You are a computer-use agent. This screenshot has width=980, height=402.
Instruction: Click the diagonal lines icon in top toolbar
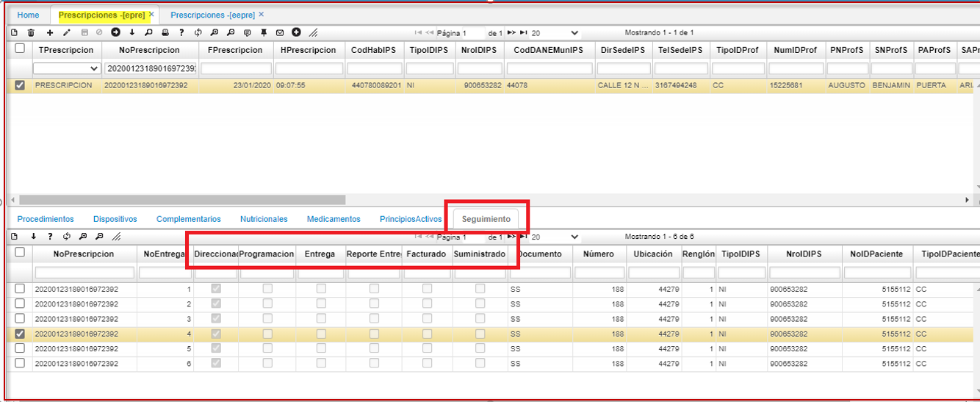(x=313, y=33)
